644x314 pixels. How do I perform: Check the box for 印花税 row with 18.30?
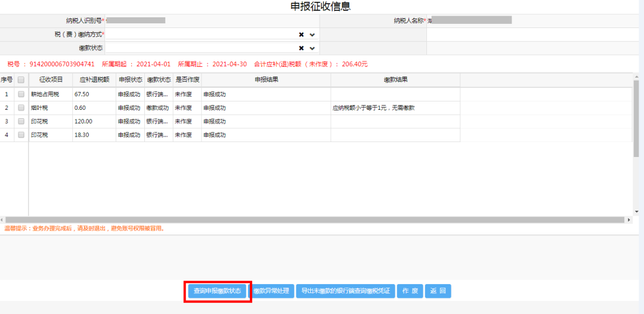(x=21, y=135)
